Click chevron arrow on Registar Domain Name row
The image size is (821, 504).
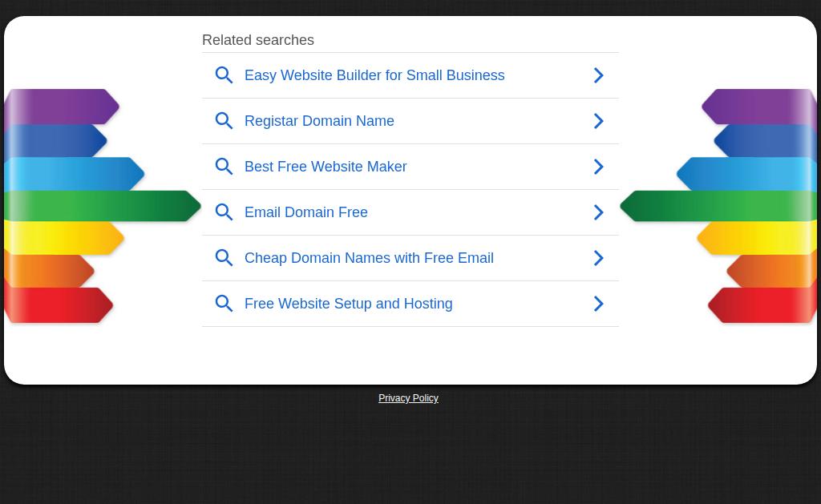(598, 121)
